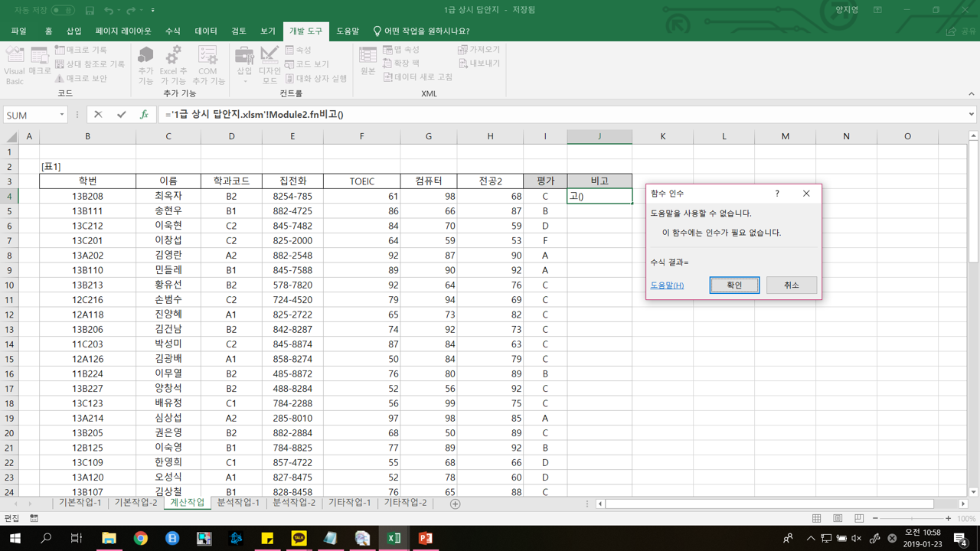Confirm formula with the checkmark icon
The image size is (980, 551).
pos(121,115)
